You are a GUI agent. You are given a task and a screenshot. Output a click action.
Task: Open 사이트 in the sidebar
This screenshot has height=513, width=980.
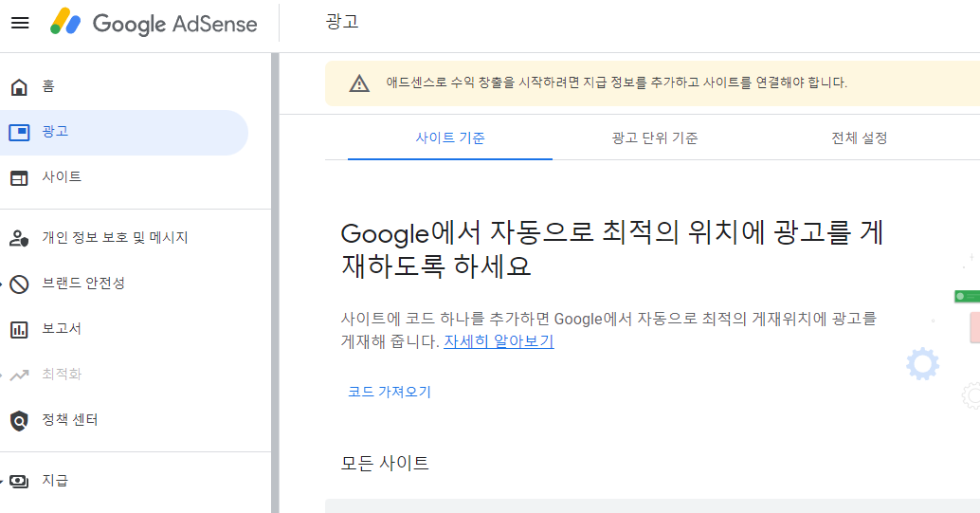click(124, 177)
